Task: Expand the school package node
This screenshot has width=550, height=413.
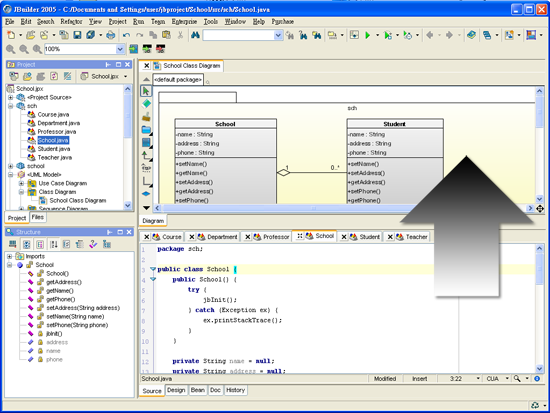Action: (11, 166)
